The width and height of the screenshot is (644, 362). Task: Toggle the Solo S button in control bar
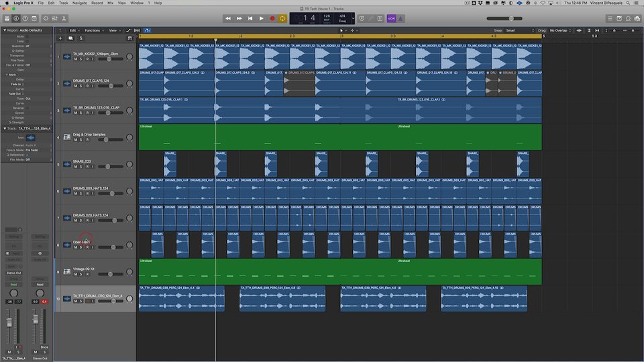pos(380,19)
